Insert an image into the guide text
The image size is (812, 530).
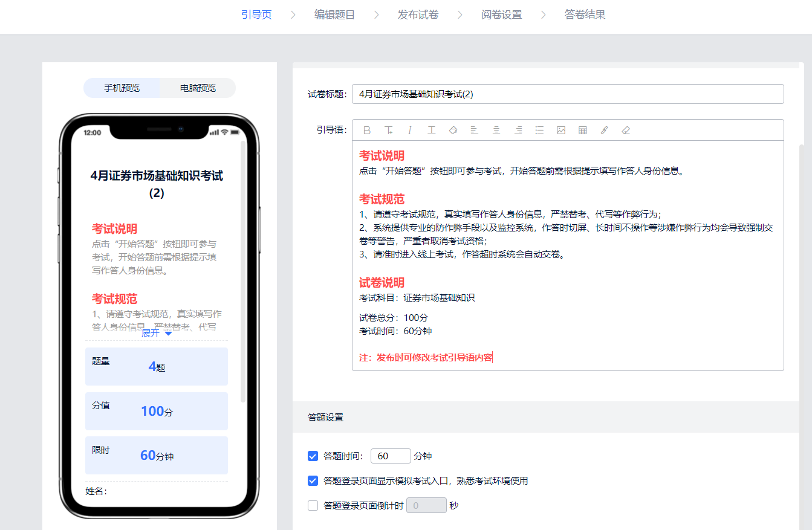[x=561, y=130]
